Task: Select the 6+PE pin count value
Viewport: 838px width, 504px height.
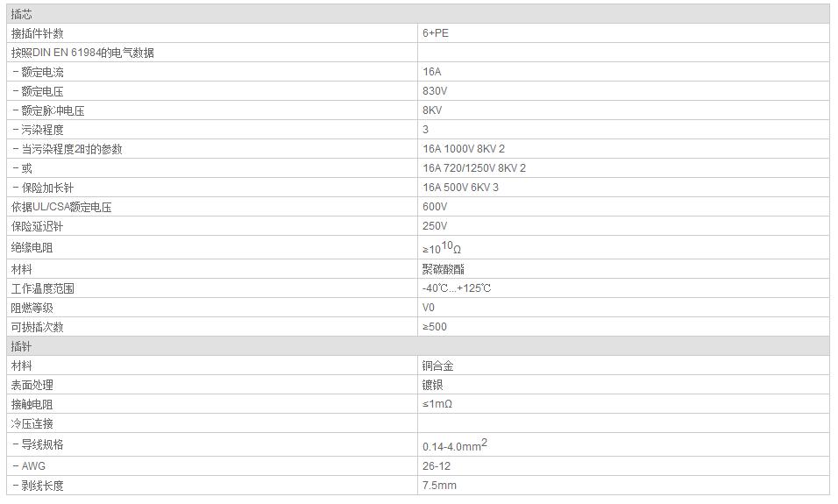Action: pyautogui.click(x=436, y=33)
